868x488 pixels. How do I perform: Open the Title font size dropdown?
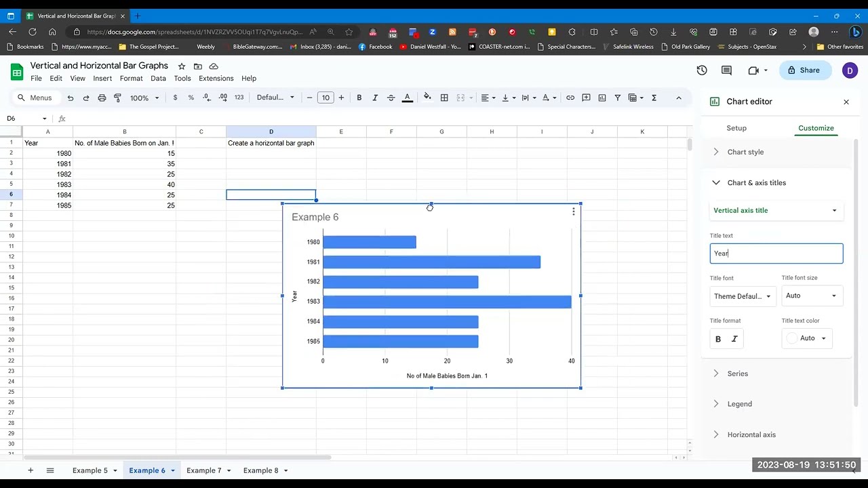pos(812,296)
